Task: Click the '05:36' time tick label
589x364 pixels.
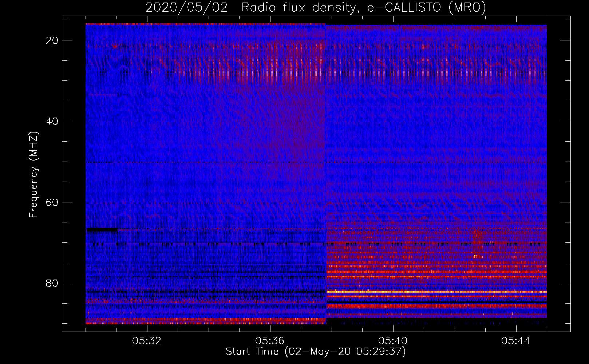Action: [x=270, y=341]
